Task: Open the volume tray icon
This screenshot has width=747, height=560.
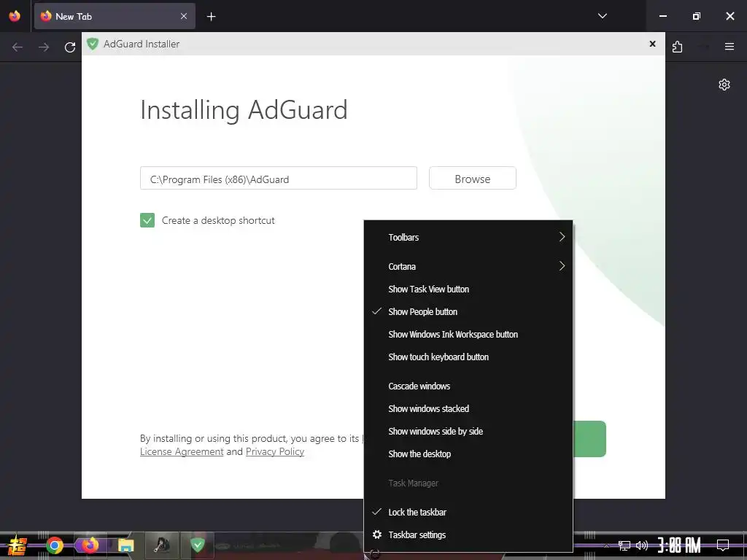Action: click(x=642, y=545)
